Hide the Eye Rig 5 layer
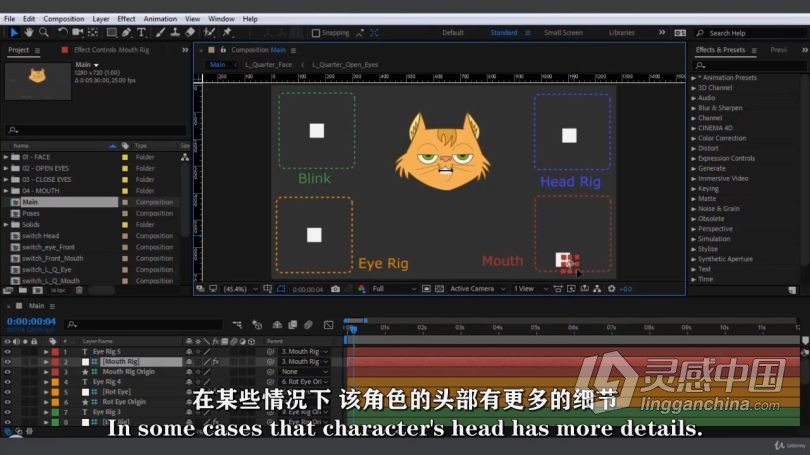 point(7,352)
